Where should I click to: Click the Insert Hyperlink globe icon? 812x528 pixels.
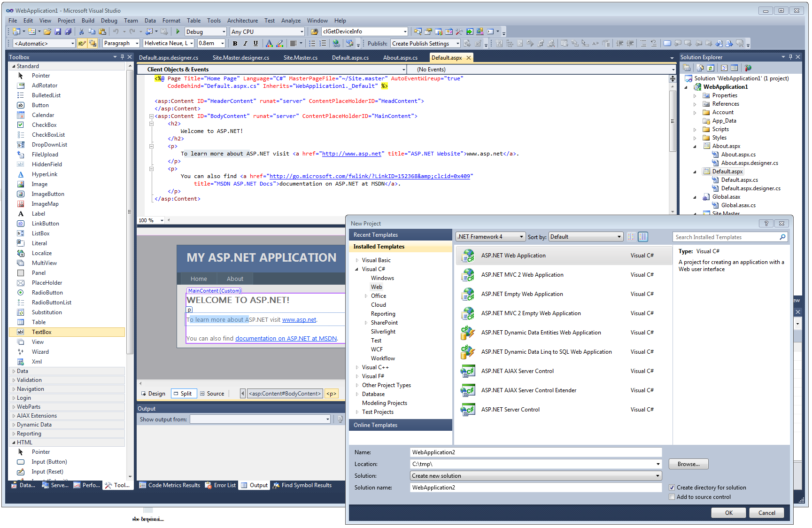point(336,43)
